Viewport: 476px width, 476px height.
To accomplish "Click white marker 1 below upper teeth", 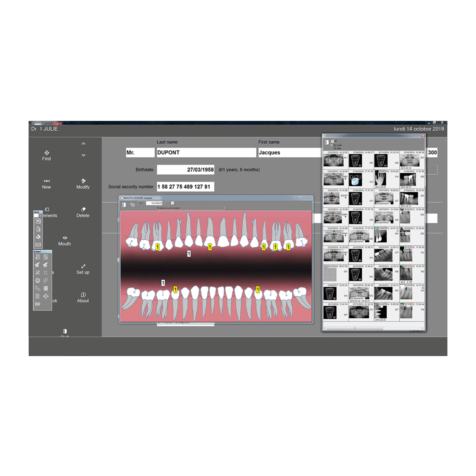I will pyautogui.click(x=189, y=253).
